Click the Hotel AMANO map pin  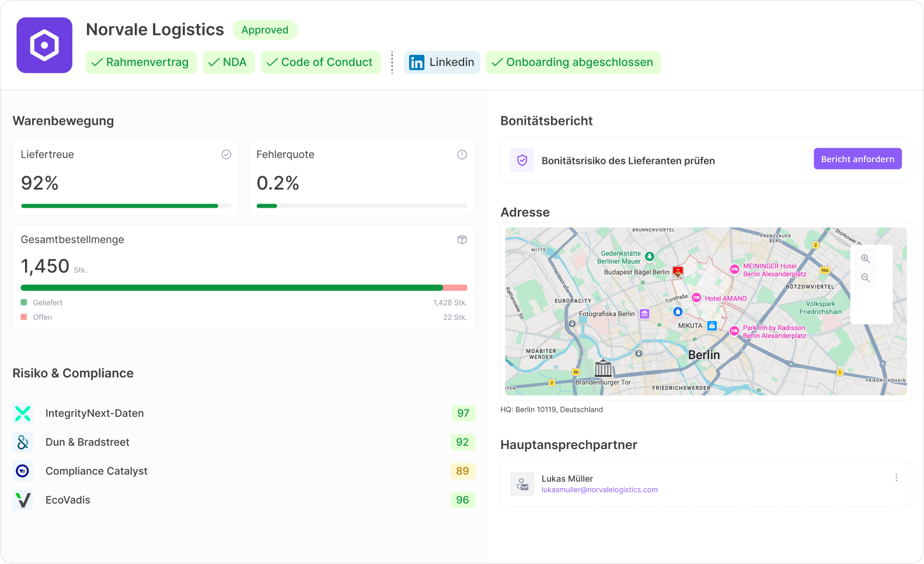click(696, 297)
